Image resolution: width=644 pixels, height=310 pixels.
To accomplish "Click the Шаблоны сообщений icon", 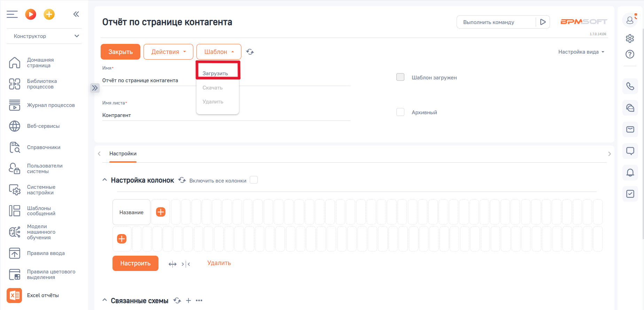I will point(15,211).
